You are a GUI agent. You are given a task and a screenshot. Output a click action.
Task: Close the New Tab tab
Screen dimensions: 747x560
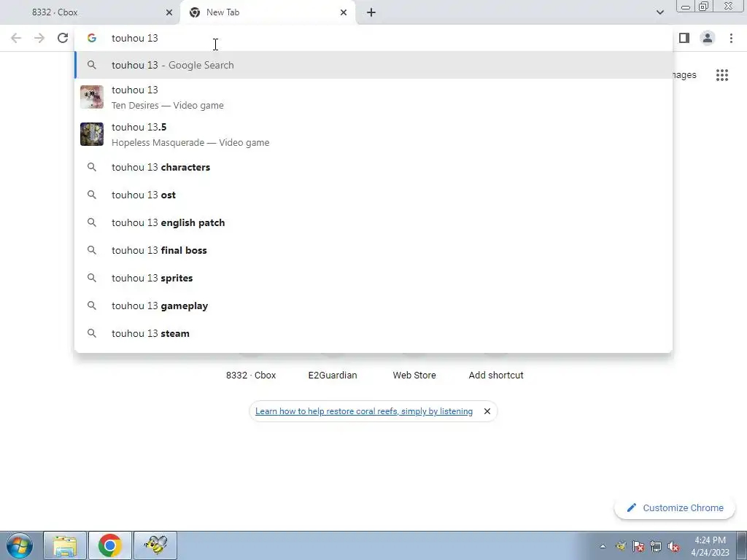pyautogui.click(x=344, y=13)
